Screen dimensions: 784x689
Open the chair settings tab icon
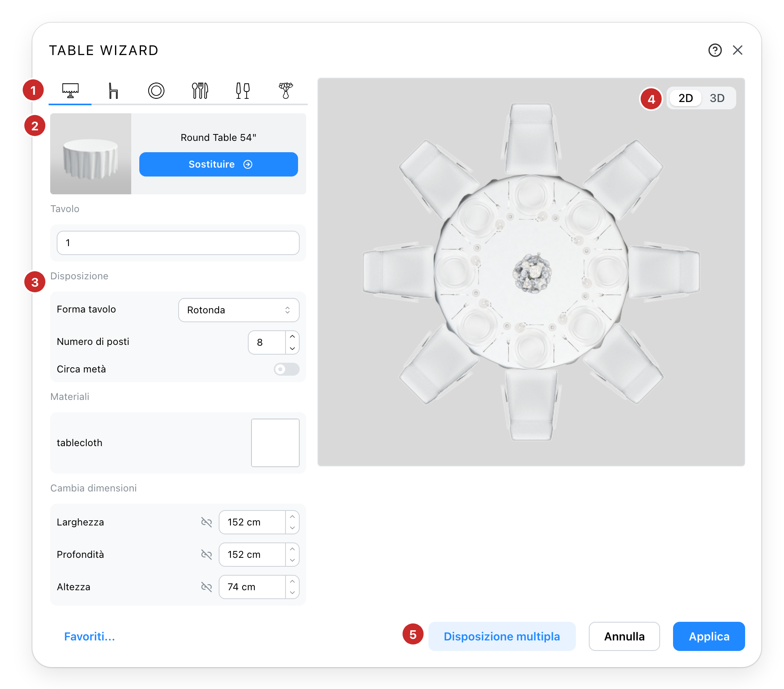point(113,91)
